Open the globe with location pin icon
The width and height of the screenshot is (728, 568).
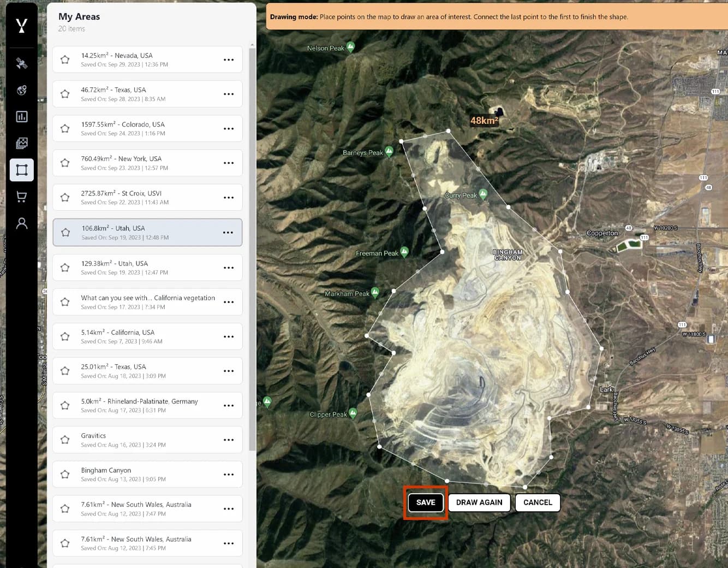(22, 90)
